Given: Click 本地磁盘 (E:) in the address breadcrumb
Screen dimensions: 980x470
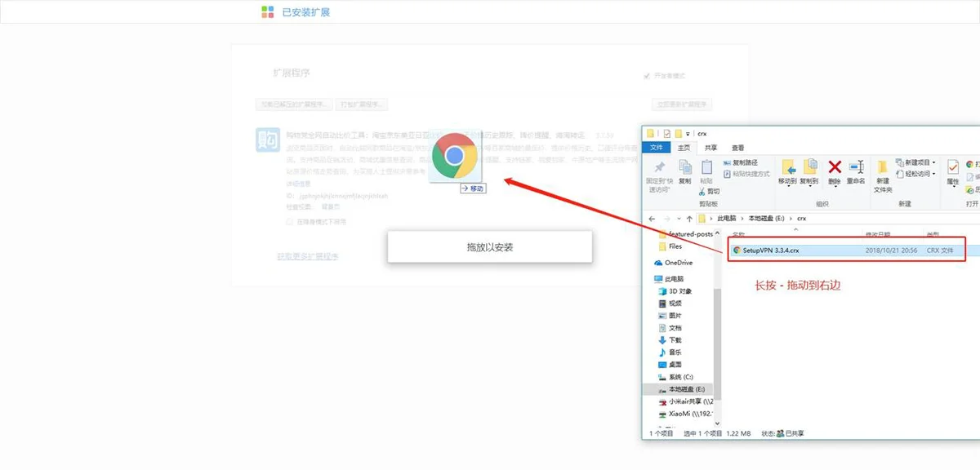Looking at the screenshot, I should (x=765, y=219).
